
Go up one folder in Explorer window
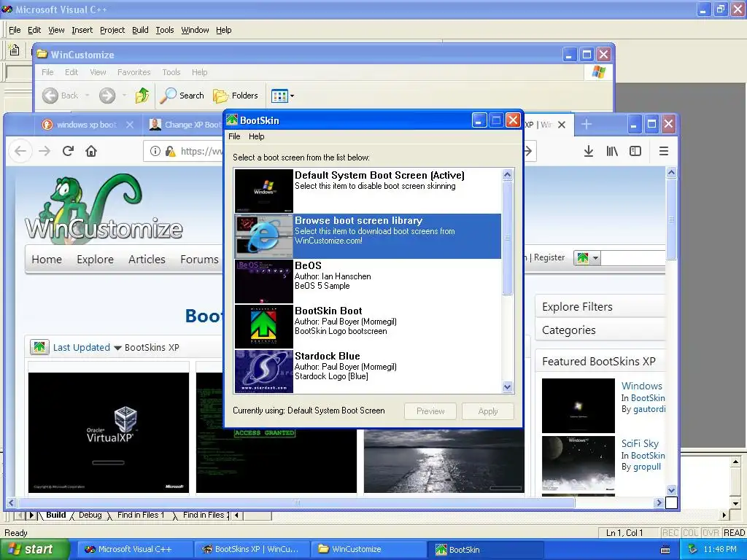142,96
